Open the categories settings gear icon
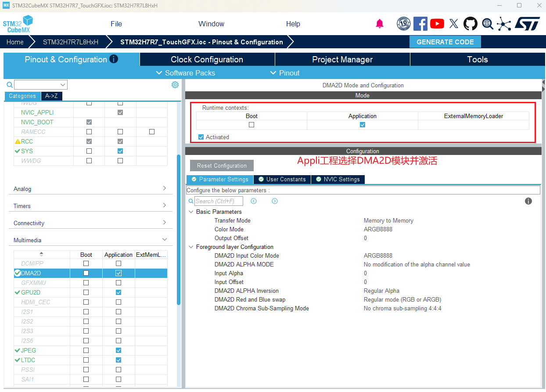The height and width of the screenshot is (392, 546). tap(175, 85)
